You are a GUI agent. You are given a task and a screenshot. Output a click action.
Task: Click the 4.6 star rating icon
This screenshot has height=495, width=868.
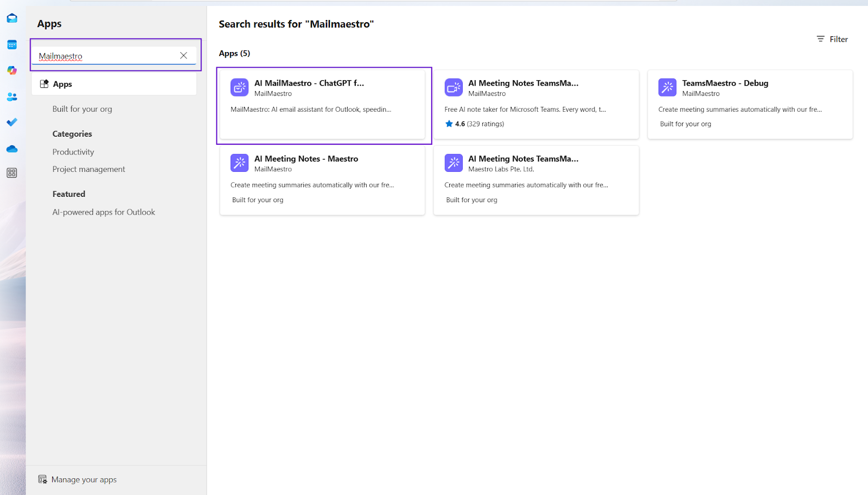(449, 124)
